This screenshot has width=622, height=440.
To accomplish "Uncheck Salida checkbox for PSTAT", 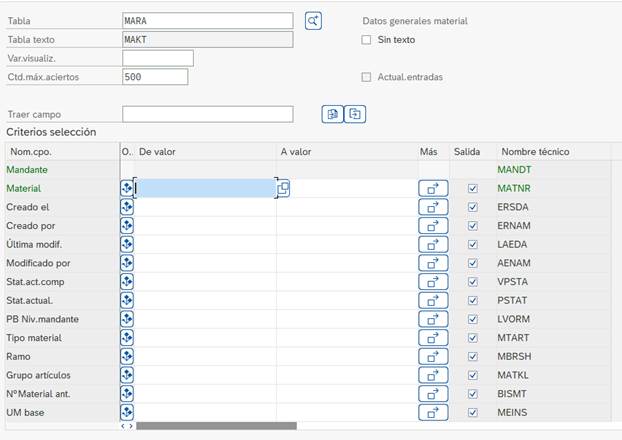I will [472, 300].
